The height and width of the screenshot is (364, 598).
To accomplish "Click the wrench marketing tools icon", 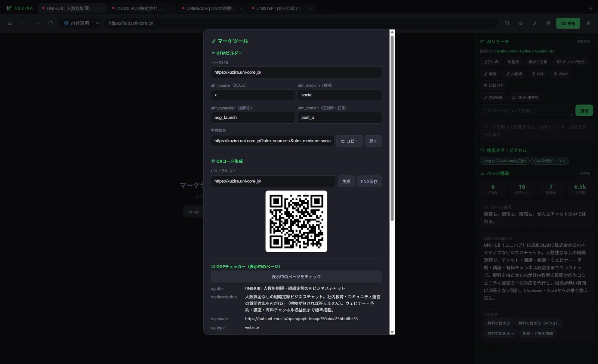I will [534, 23].
